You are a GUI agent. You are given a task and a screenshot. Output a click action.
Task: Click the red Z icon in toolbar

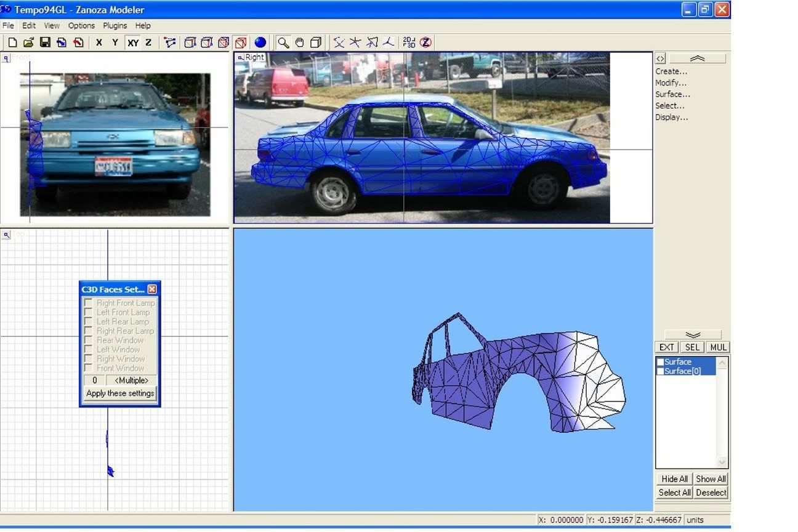[425, 42]
